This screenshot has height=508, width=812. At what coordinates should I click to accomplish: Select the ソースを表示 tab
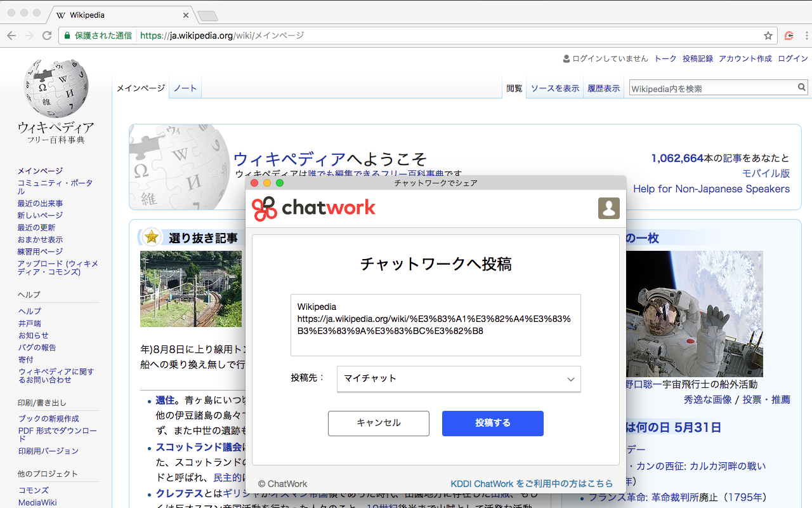tap(555, 88)
